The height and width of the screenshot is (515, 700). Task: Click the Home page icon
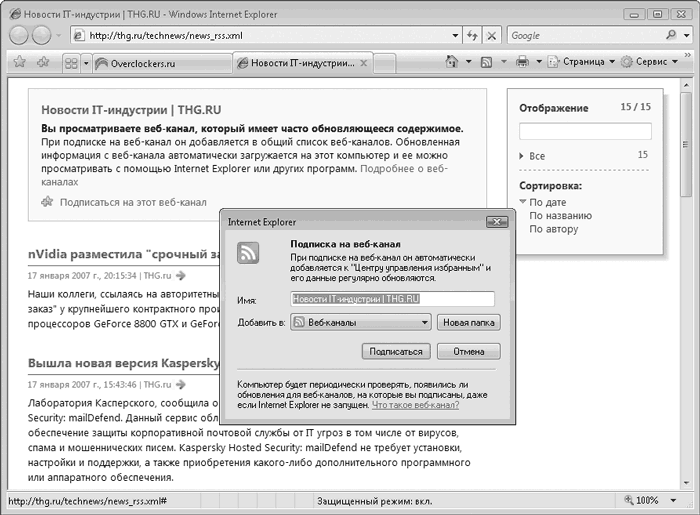452,63
